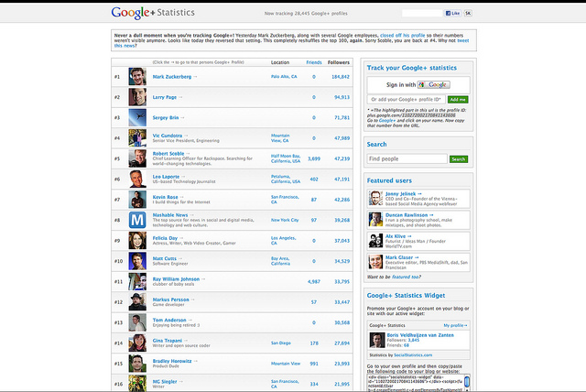This screenshot has height=392, width=586.
Task: Open Robert Scoble's name link
Action: click(x=169, y=153)
